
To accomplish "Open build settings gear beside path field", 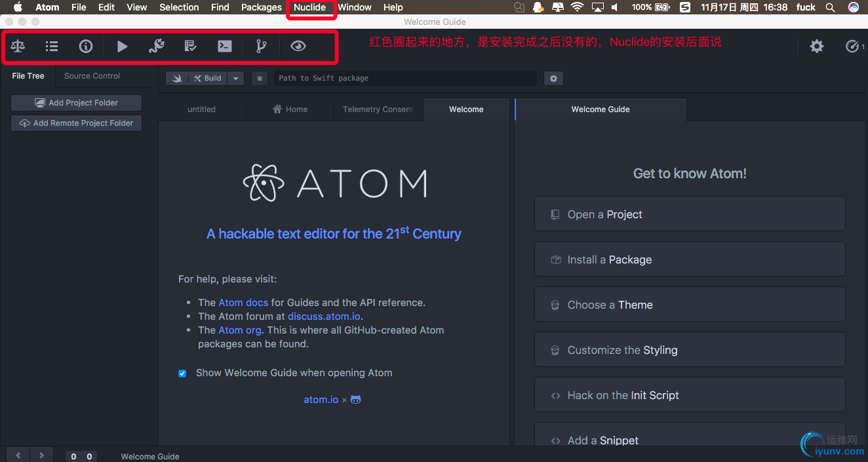I will click(x=553, y=78).
